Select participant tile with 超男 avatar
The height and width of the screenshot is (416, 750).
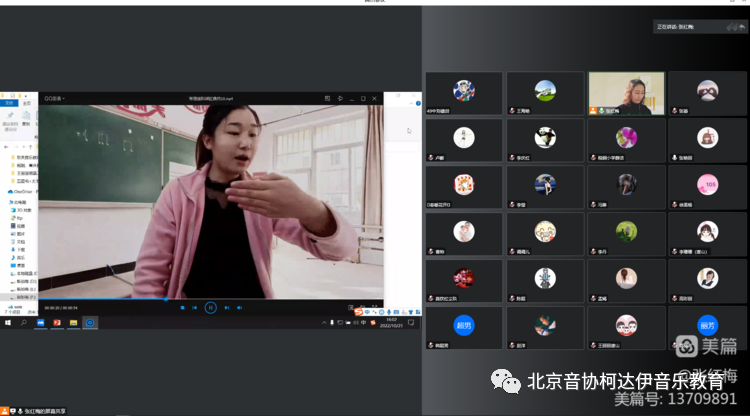coord(464,328)
